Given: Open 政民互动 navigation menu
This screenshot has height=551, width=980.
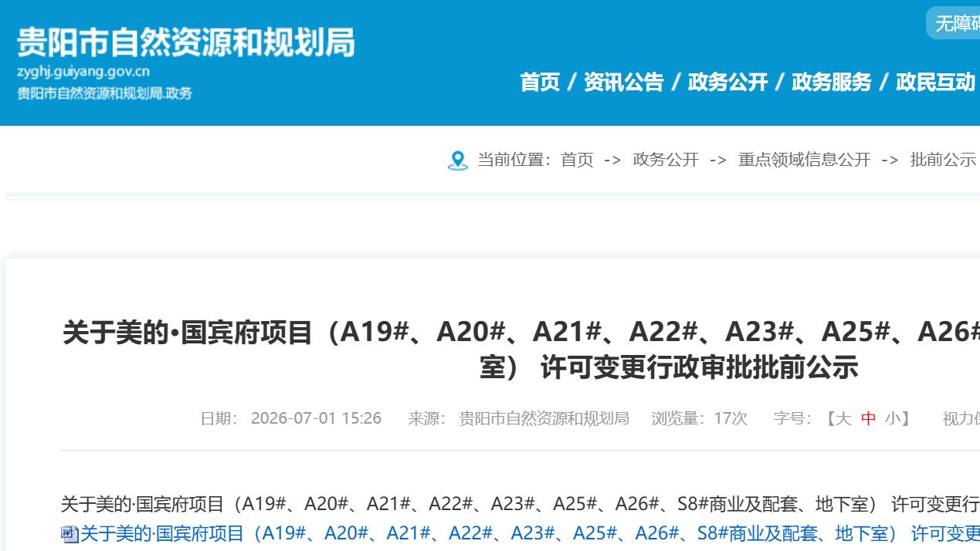Looking at the screenshot, I should [x=935, y=82].
